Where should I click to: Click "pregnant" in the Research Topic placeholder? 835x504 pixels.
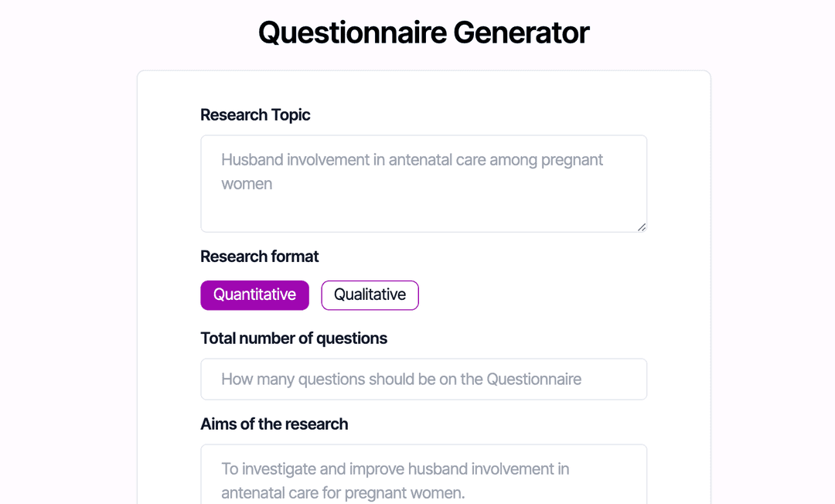click(571, 160)
